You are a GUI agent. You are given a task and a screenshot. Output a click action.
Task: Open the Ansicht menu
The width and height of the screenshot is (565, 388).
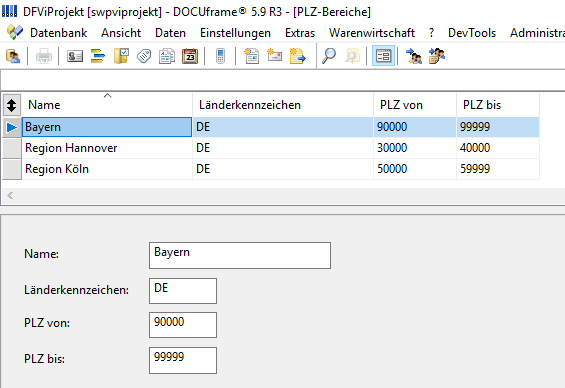(121, 33)
